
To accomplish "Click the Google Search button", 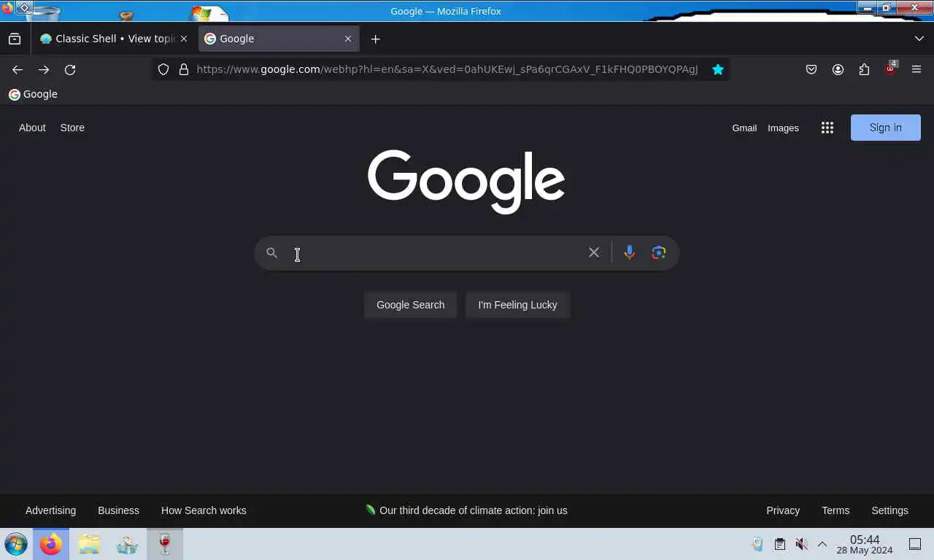I will (x=410, y=305).
